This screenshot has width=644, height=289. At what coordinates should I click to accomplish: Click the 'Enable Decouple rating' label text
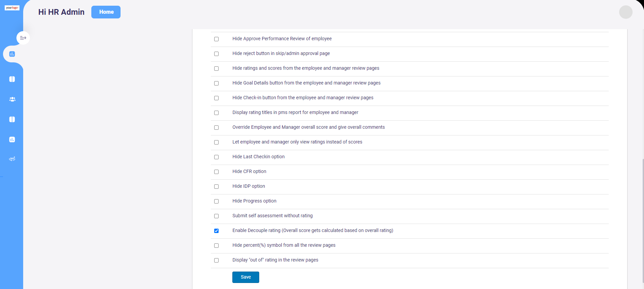click(313, 231)
